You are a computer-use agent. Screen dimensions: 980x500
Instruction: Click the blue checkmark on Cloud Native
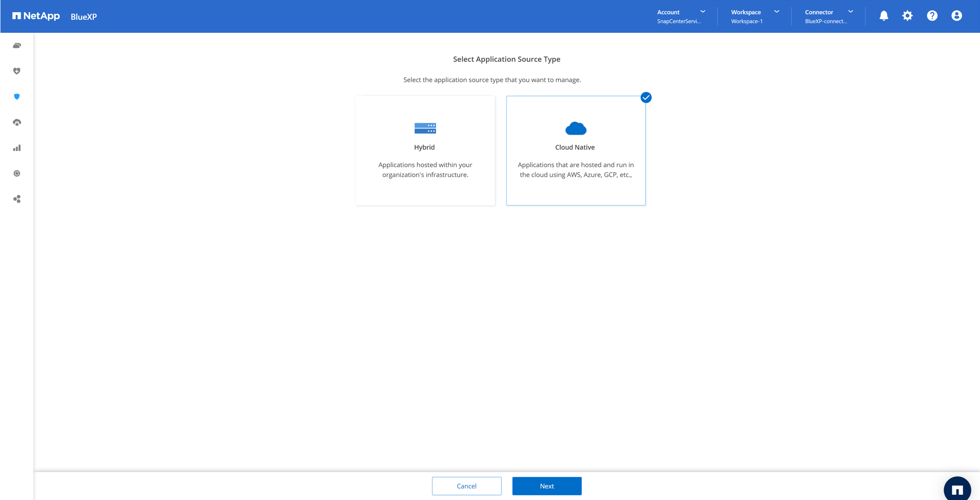[x=646, y=97]
